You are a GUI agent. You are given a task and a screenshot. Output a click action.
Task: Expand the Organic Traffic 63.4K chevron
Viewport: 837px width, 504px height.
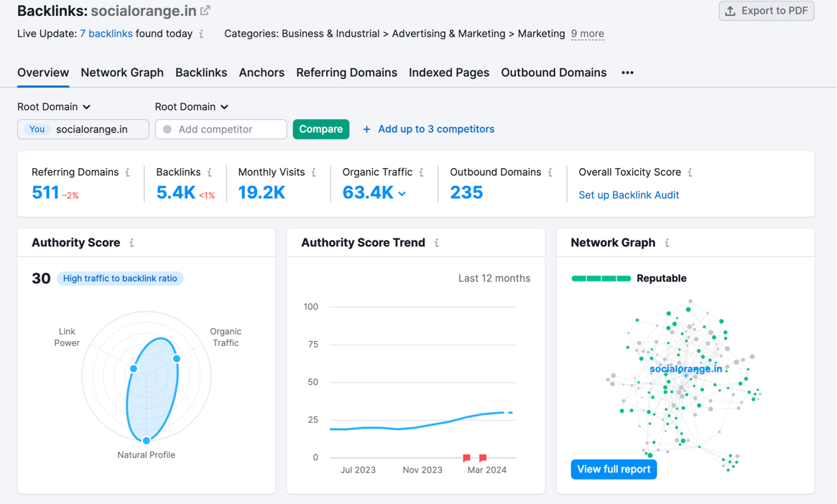[402, 194]
